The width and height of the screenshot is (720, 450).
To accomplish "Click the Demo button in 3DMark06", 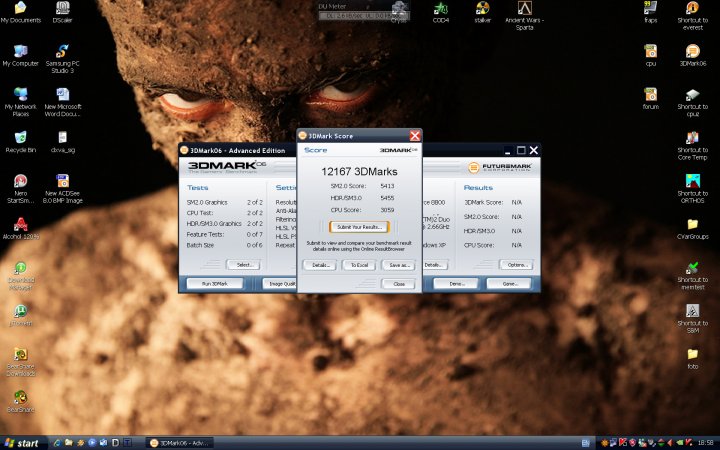I will [x=456, y=284].
